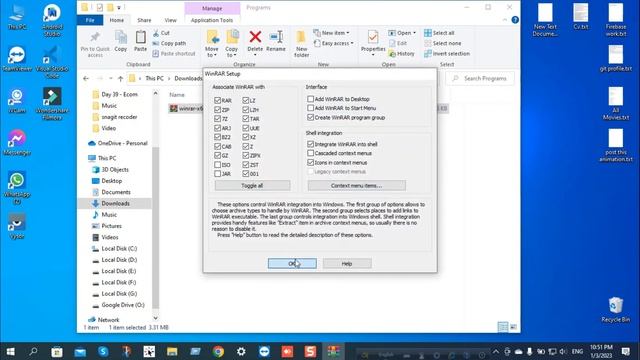Click the Explorer help question icon
The height and width of the screenshot is (360, 640).
click(515, 20)
